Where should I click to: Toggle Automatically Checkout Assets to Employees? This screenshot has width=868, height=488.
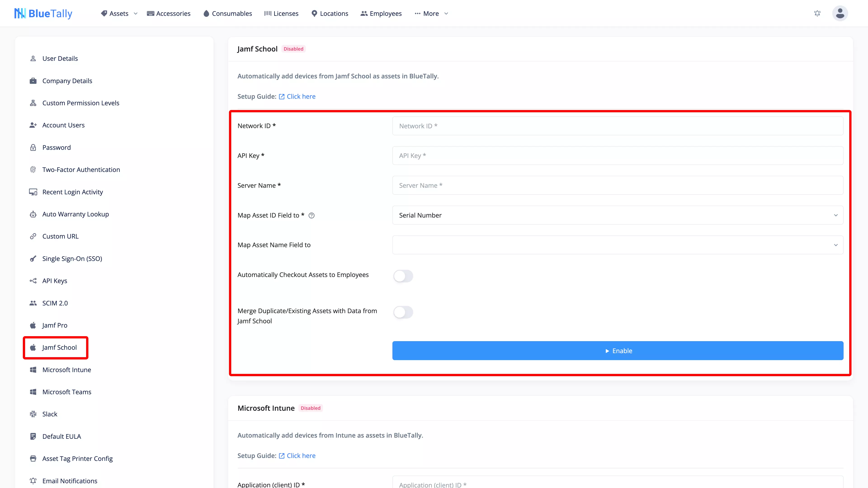tap(403, 276)
